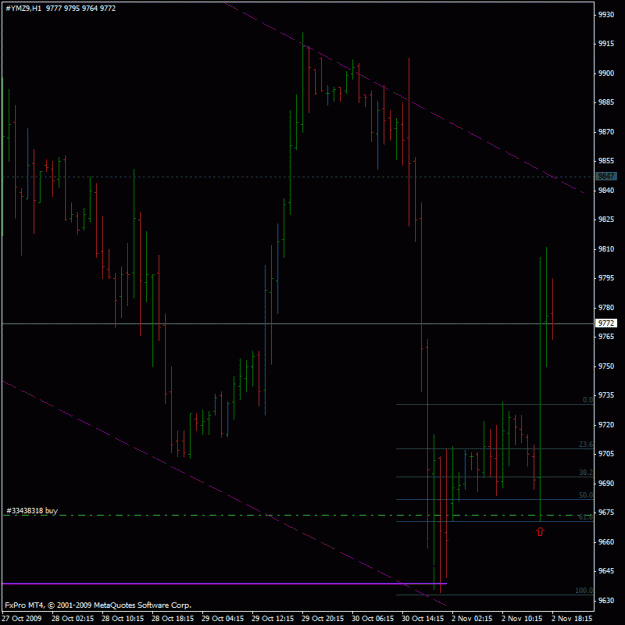This screenshot has width=625, height=625.
Task: Click the chart title '#YMZ9,H1'
Action: pyautogui.click(x=24, y=8)
